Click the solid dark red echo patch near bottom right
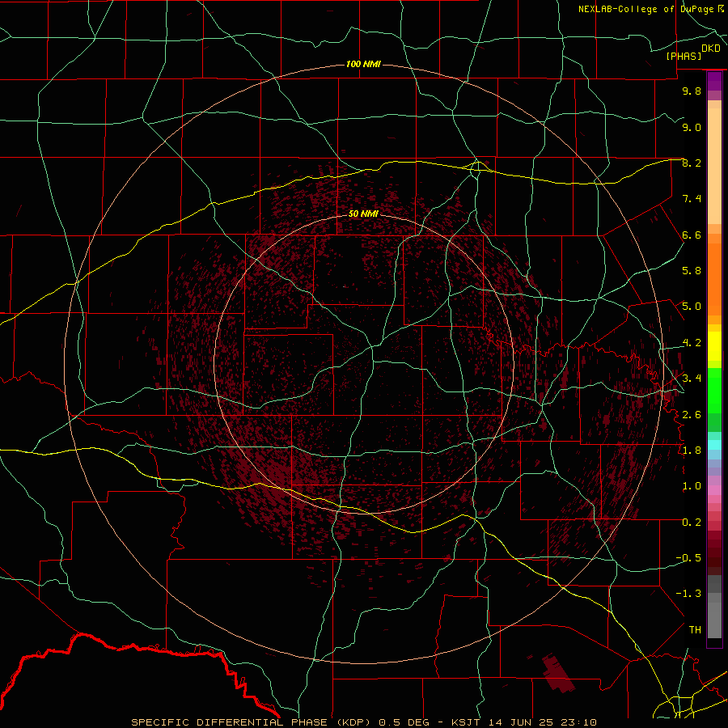 point(558,672)
